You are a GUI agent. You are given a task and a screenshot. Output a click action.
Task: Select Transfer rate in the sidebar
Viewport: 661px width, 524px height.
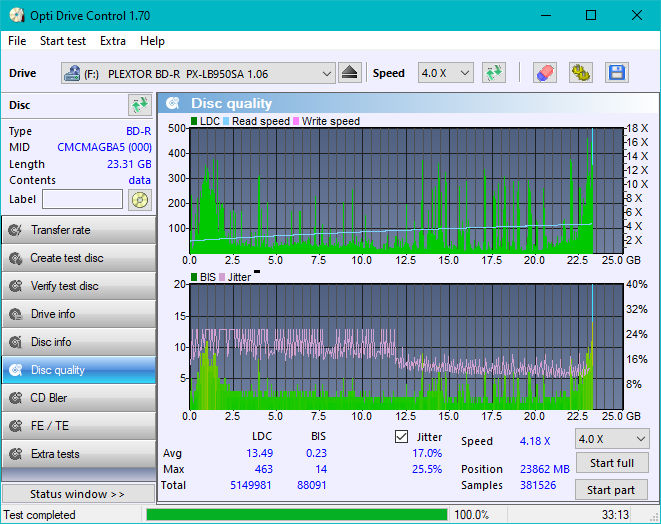click(x=78, y=230)
